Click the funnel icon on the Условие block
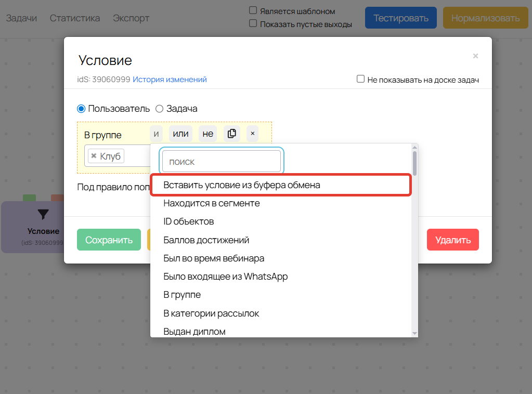 tap(44, 214)
